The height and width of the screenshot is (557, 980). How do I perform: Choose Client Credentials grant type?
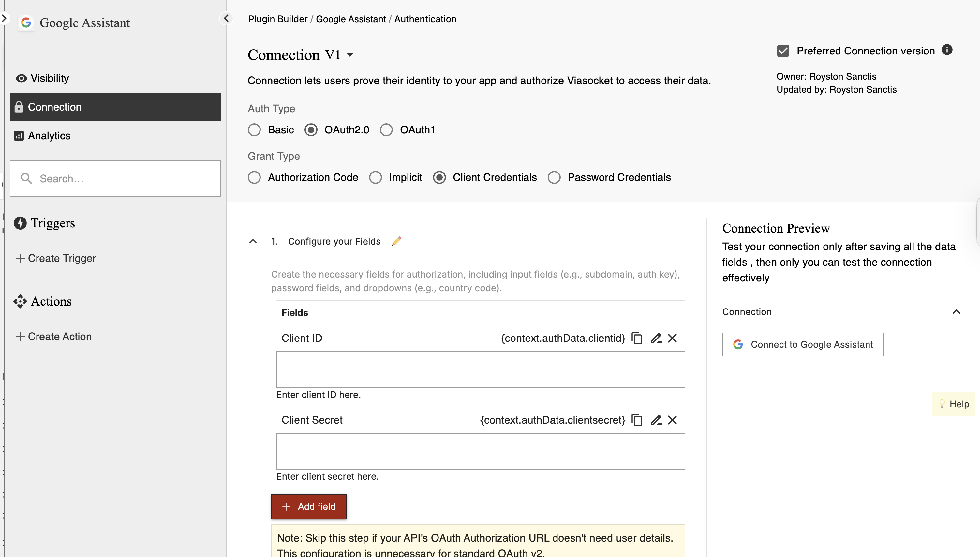(x=439, y=177)
